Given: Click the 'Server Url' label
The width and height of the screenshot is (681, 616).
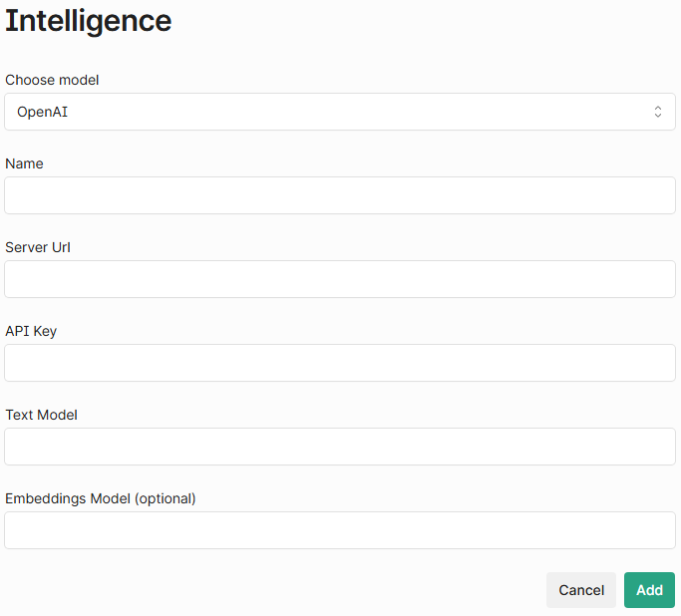Looking at the screenshot, I should coord(38,247).
